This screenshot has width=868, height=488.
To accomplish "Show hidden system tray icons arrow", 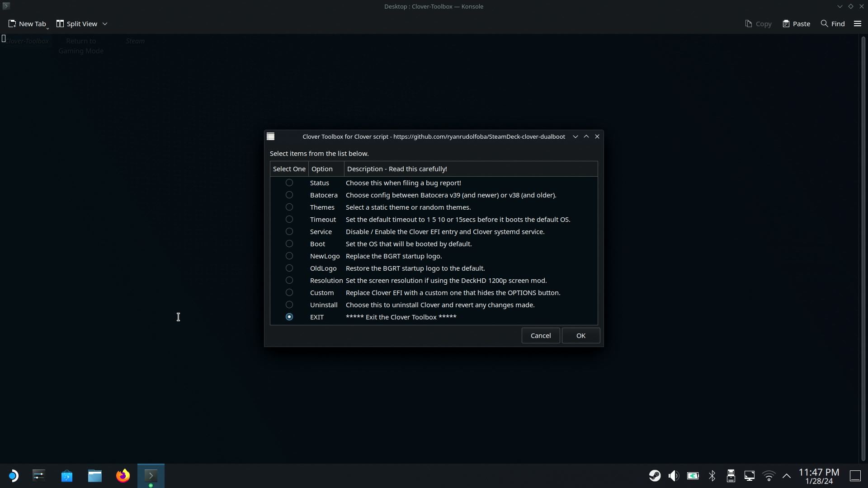I will pyautogui.click(x=787, y=476).
